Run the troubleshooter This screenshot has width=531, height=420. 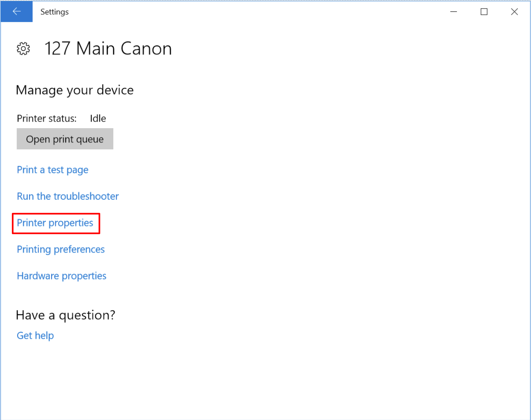coord(68,196)
